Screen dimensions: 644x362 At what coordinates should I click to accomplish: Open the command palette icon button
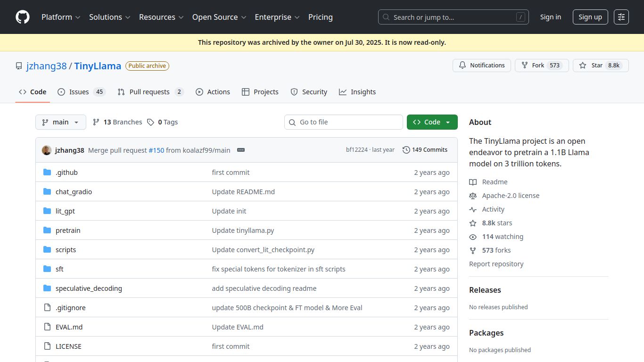[621, 17]
